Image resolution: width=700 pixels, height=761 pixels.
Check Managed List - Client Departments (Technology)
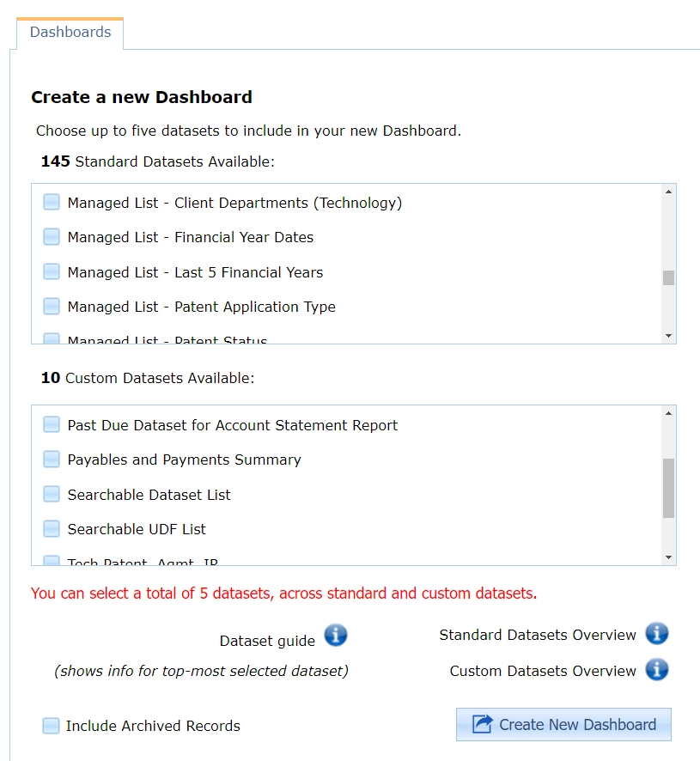[52, 203]
